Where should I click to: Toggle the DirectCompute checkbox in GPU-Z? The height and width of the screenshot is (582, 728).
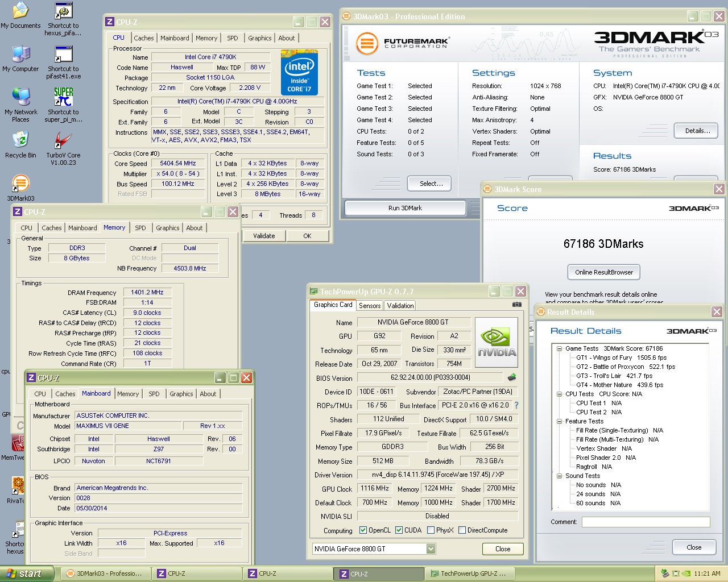click(x=462, y=530)
